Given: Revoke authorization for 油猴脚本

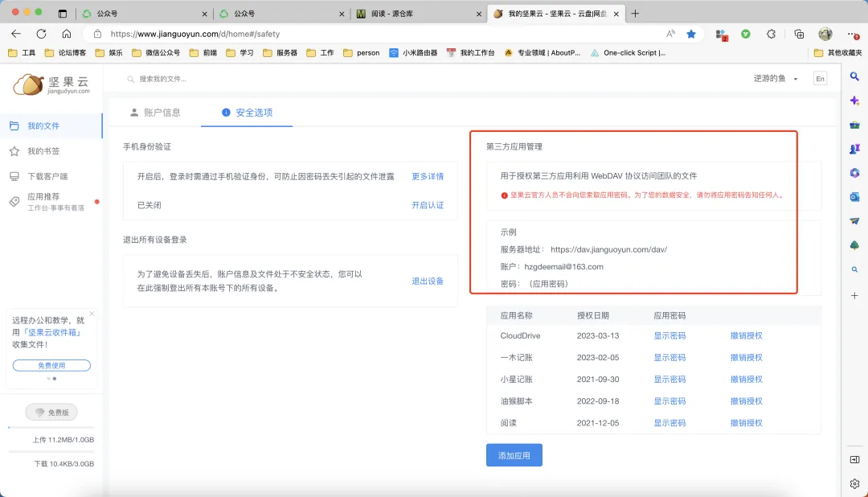Looking at the screenshot, I should point(746,401).
